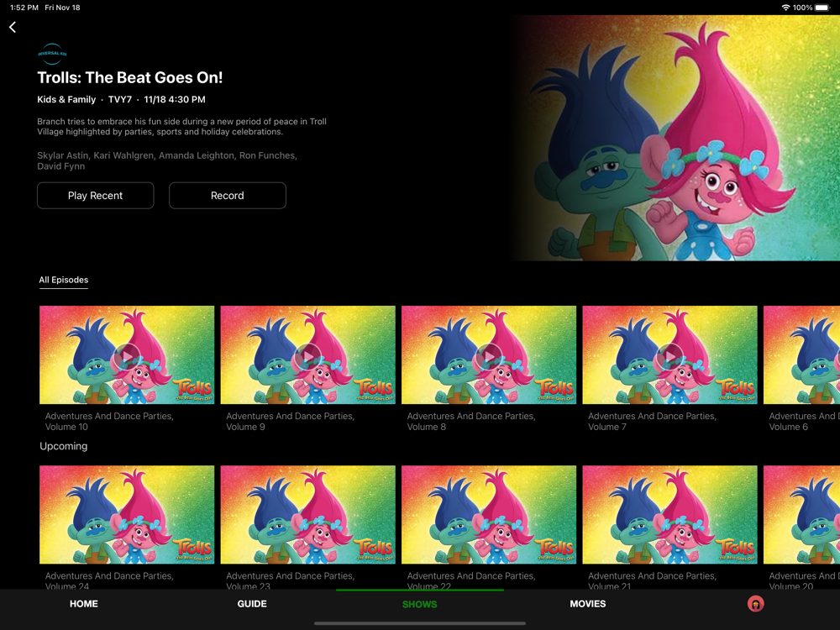The height and width of the screenshot is (630, 840).
Task: Click 'Adventures And Dance Parties, Volume 10' caption
Action: (109, 422)
